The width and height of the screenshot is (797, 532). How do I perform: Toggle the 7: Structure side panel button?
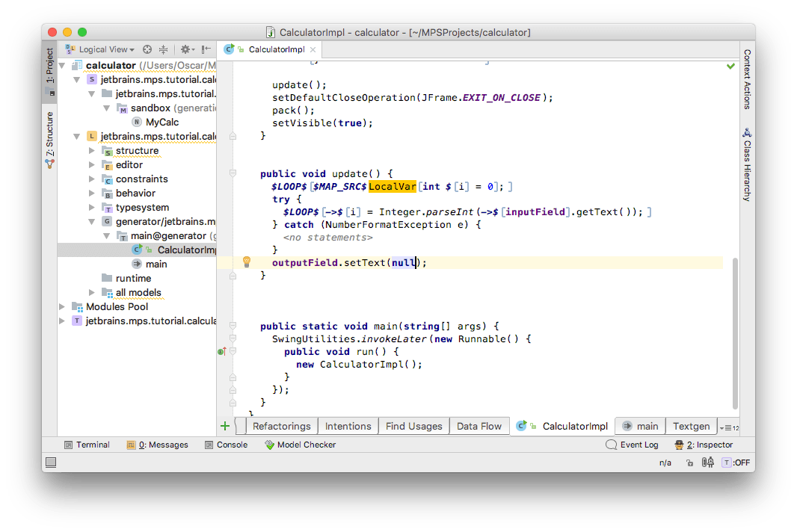click(x=50, y=139)
